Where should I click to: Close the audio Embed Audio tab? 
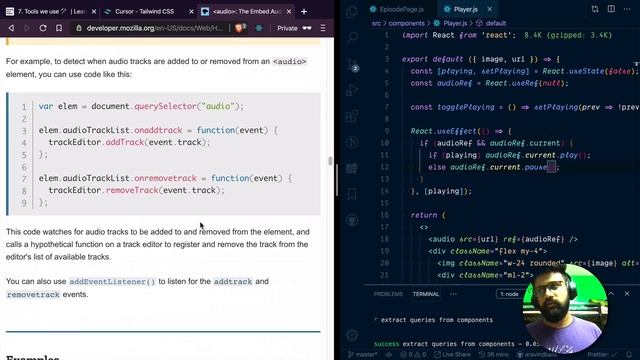click(289, 12)
